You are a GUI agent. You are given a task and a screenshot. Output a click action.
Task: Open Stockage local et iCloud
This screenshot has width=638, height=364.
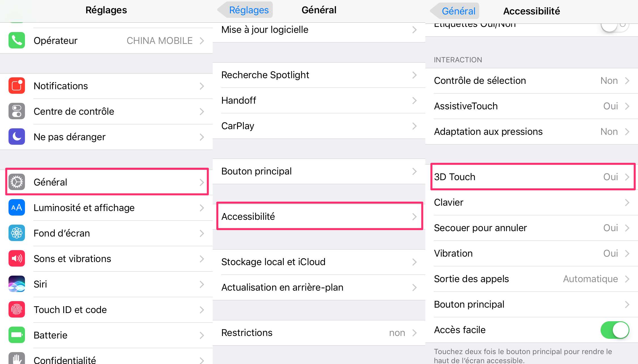pyautogui.click(x=318, y=261)
